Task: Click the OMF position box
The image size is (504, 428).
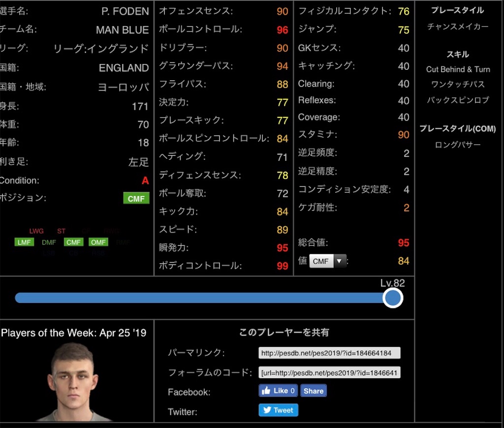Action: point(98,242)
